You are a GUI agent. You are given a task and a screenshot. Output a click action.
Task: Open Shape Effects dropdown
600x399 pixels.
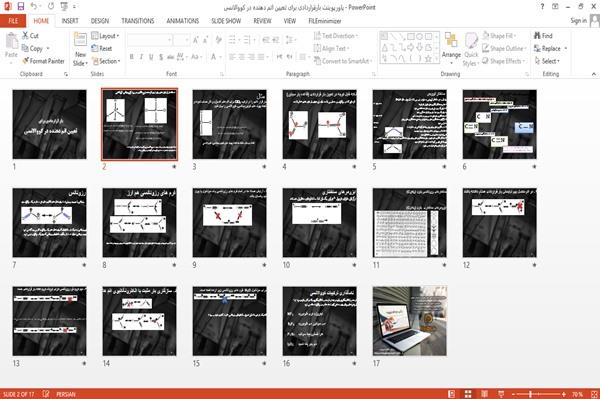click(504, 61)
